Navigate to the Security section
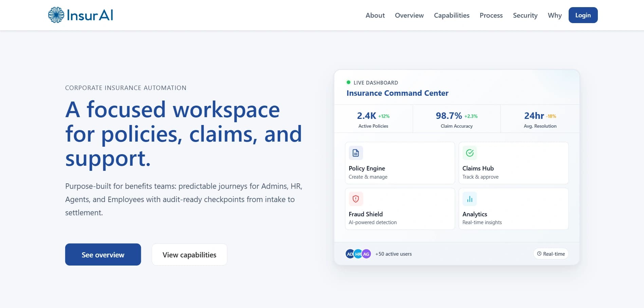The image size is (644, 308). [x=525, y=15]
